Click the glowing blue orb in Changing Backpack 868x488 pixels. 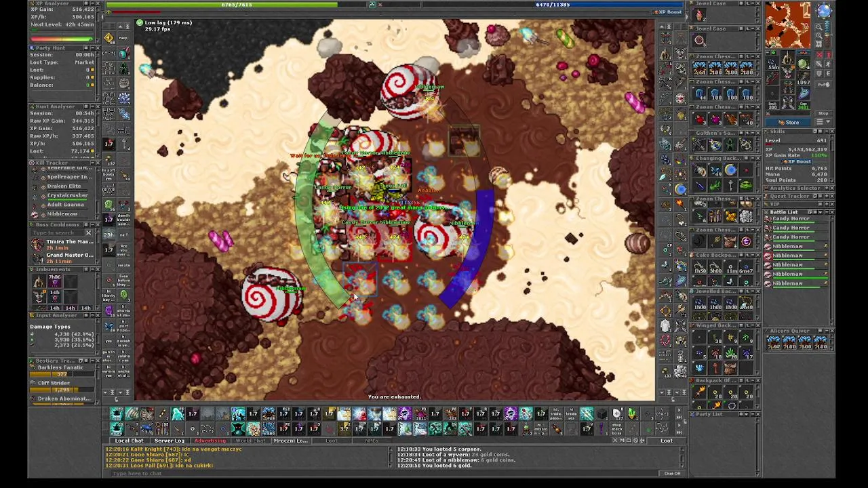(730, 170)
